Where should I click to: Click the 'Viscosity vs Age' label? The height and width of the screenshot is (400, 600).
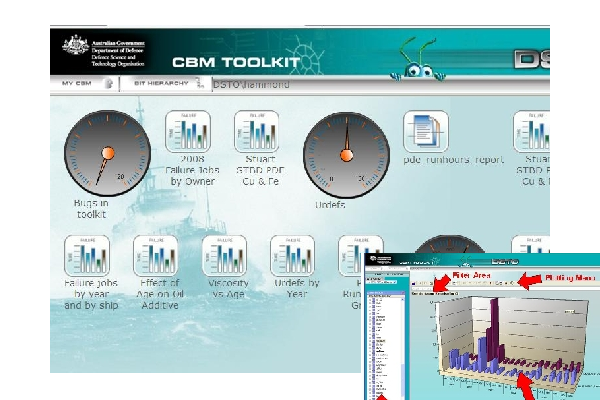click(x=228, y=289)
